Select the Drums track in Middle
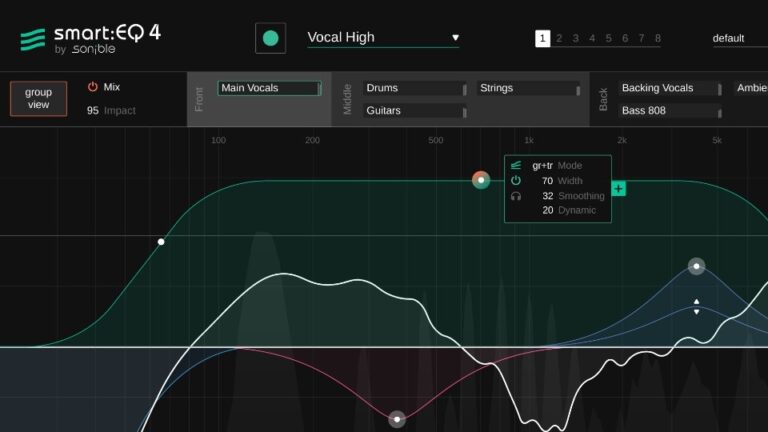768x432 pixels. (415, 88)
